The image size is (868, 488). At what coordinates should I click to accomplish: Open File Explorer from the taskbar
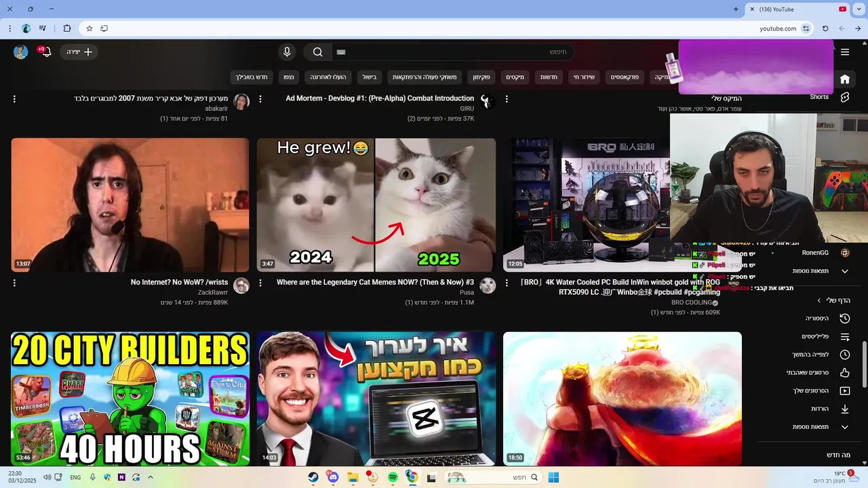[353, 477]
